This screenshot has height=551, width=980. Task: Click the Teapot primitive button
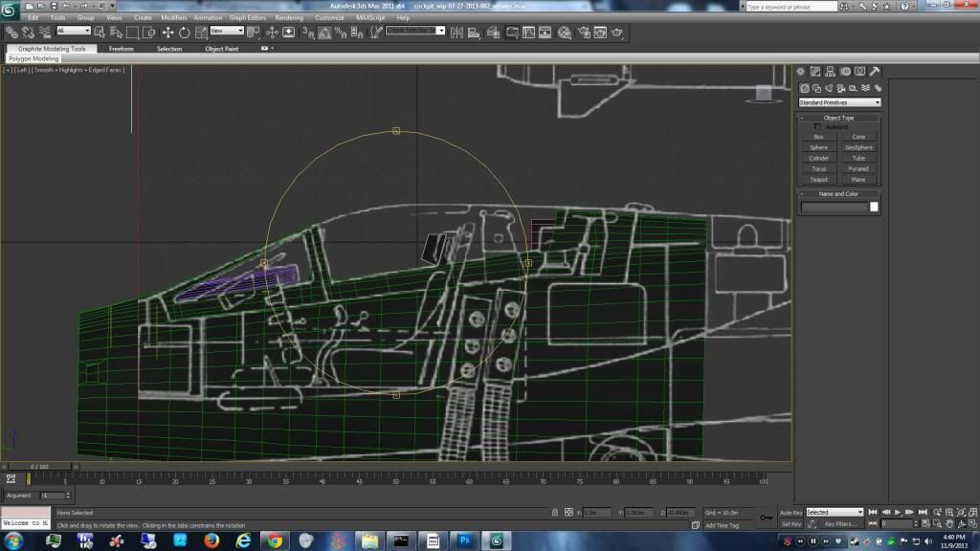pos(818,180)
